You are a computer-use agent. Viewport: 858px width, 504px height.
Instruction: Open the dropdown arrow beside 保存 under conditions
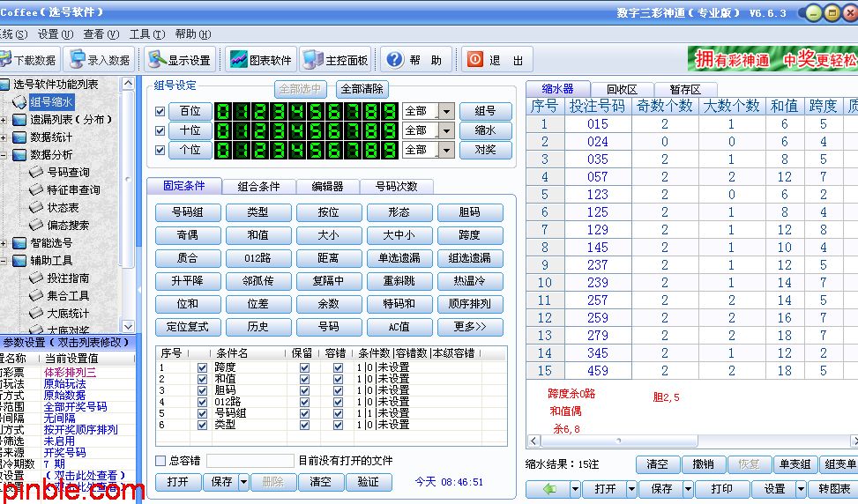pos(244,482)
